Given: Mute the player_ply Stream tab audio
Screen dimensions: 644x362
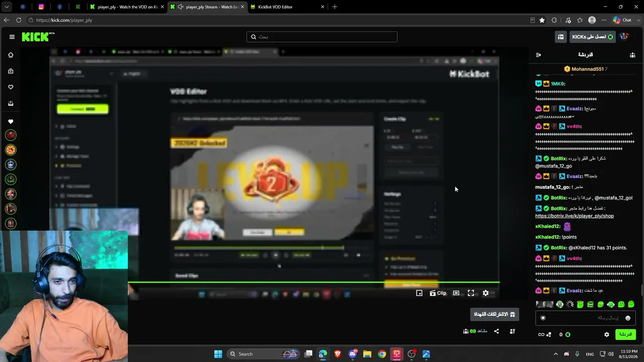Looking at the screenshot, I should [180, 7].
